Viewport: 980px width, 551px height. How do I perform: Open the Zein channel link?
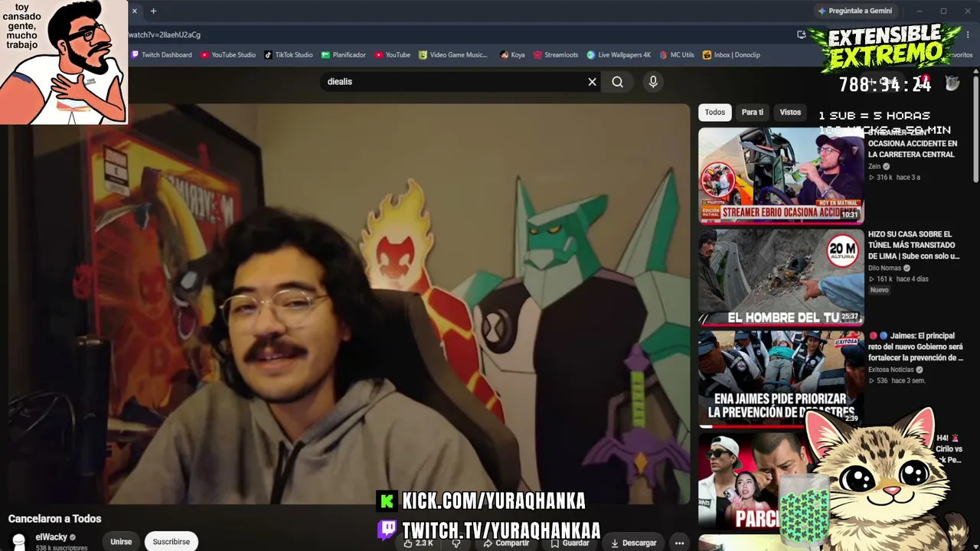[874, 166]
